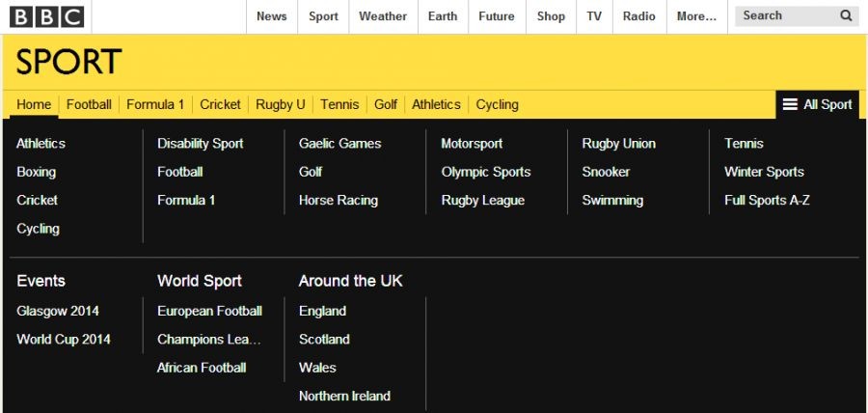Open the Gaelic Games link

coord(339,144)
